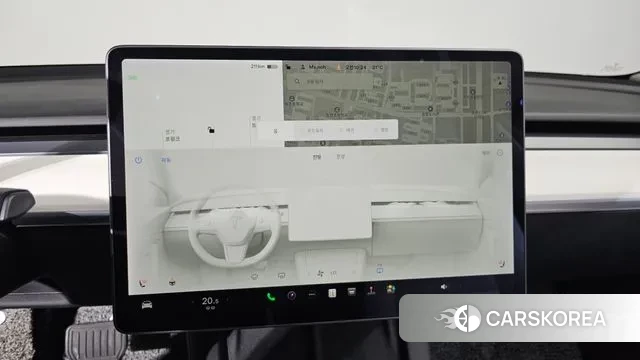This screenshot has height=360, width=640.
Task: Open the green Phone app icon
Action: tap(271, 297)
